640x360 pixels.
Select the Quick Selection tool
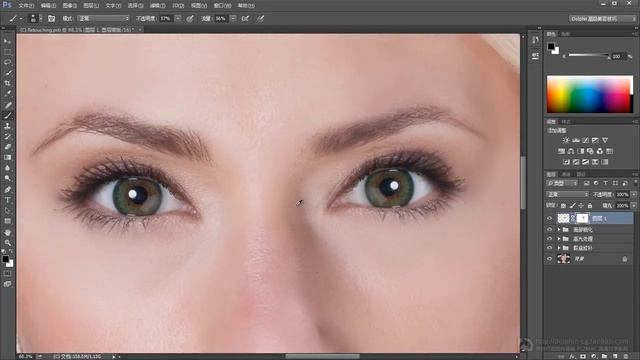pyautogui.click(x=7, y=73)
